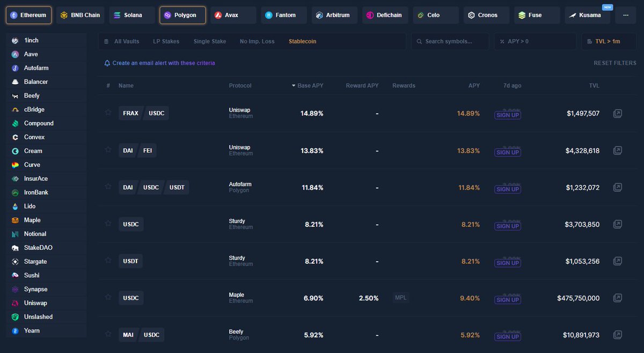Filter by Uniswap protocol in sidebar
This screenshot has width=644, height=353.
click(x=46, y=303)
